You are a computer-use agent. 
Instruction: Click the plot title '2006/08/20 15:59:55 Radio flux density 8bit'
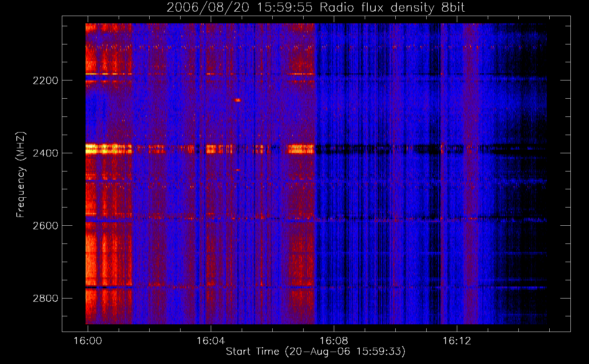(x=316, y=8)
